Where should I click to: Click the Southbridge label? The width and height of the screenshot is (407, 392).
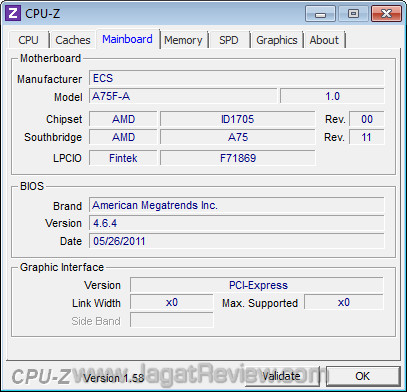(53, 137)
